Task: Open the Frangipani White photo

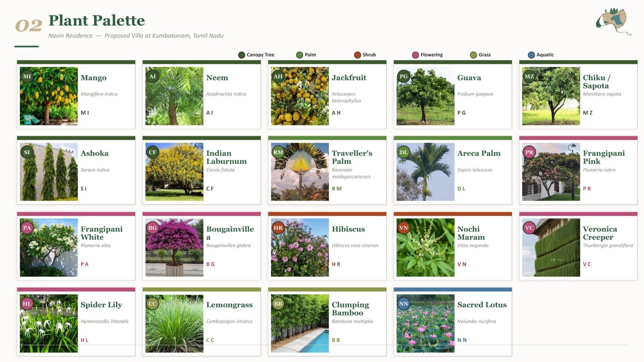Action: (x=49, y=248)
